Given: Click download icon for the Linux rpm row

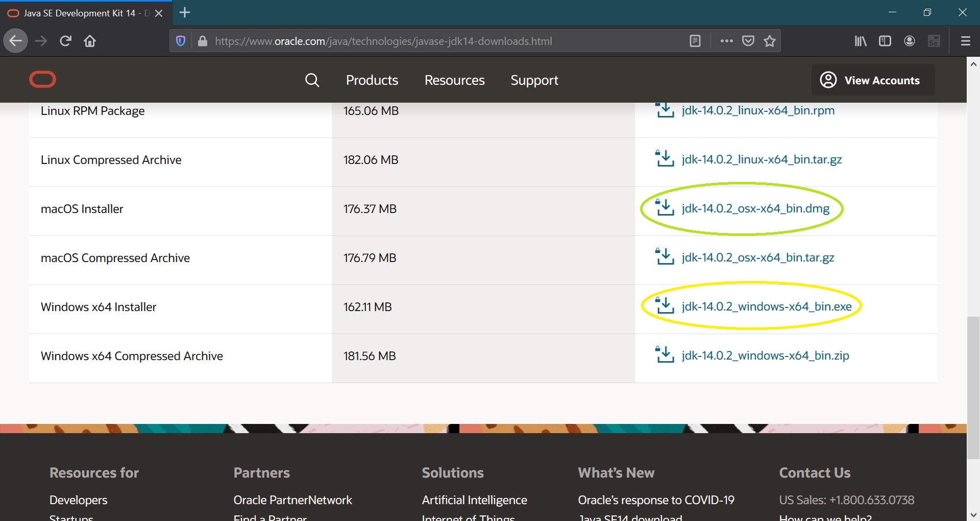Looking at the screenshot, I should [x=665, y=110].
